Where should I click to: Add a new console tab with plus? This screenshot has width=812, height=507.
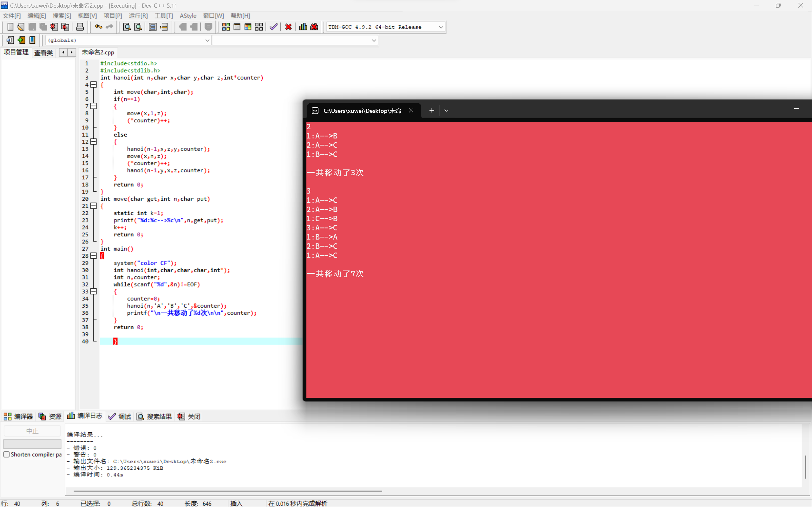[x=432, y=111]
